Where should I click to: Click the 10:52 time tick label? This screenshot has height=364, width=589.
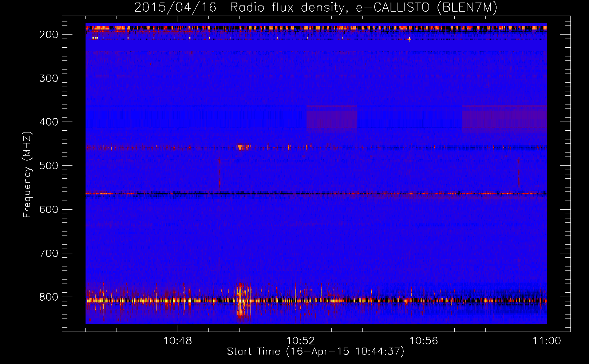point(301,341)
